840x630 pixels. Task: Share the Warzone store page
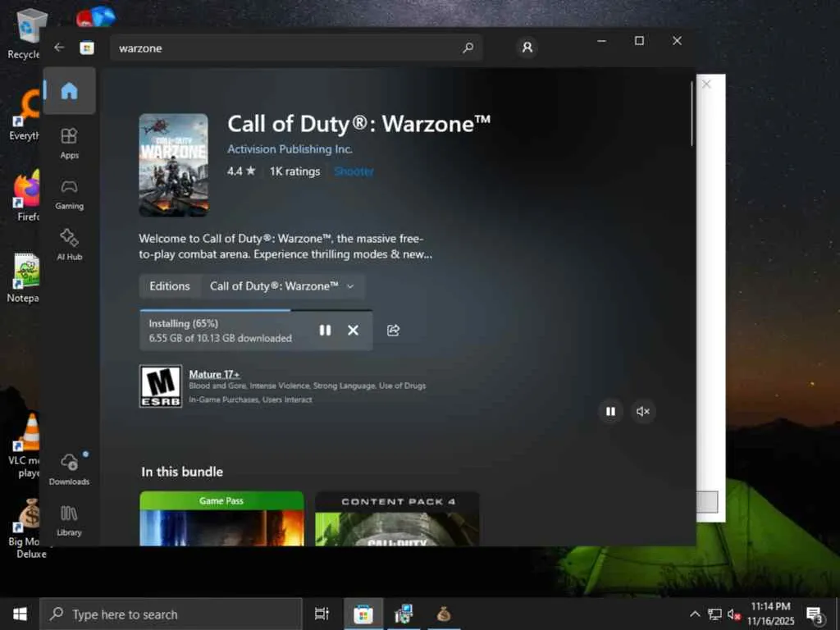[x=393, y=330]
